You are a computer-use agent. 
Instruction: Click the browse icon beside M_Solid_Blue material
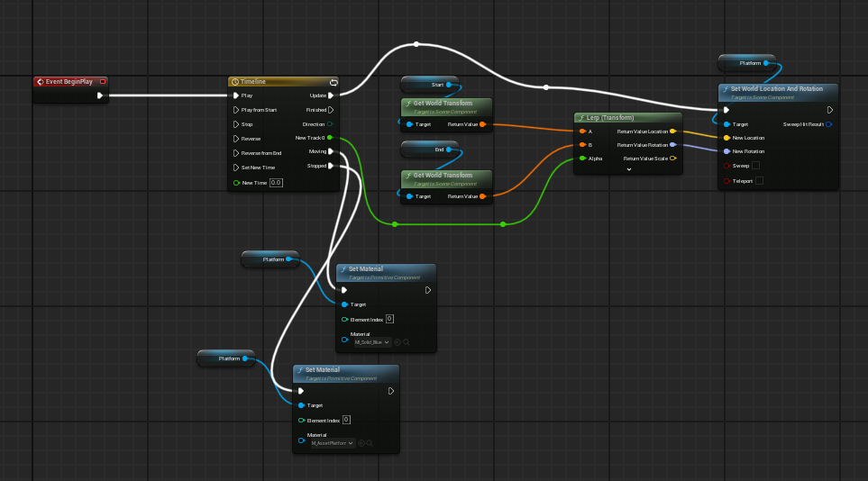tap(397, 342)
